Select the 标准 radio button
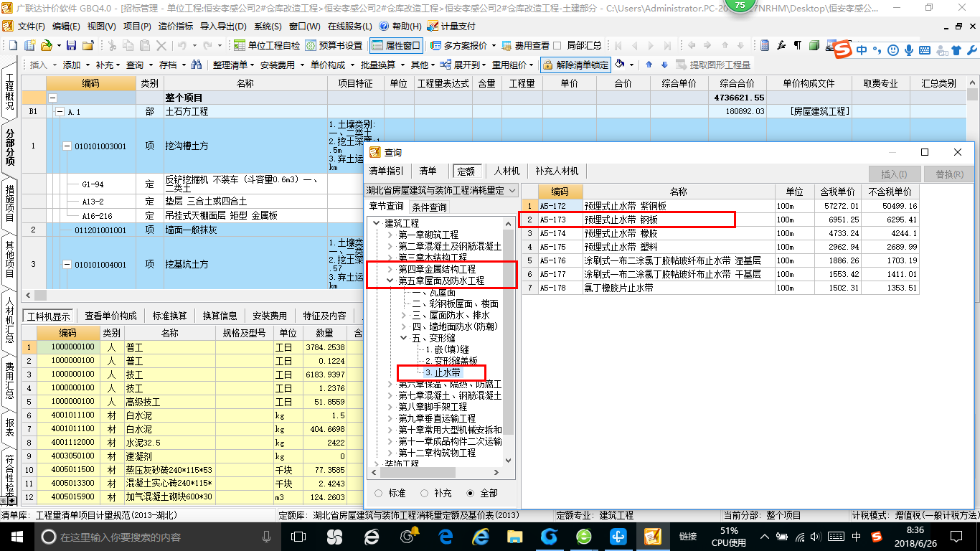This screenshot has width=980, height=551. coord(379,493)
